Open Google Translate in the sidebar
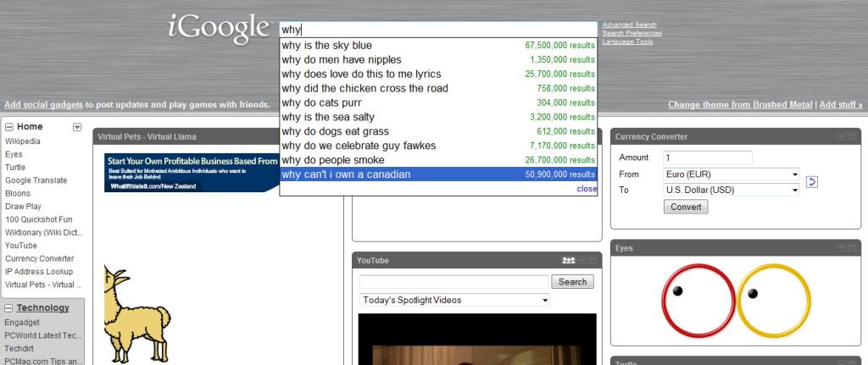Screen dimensions: 868x365 [36, 180]
